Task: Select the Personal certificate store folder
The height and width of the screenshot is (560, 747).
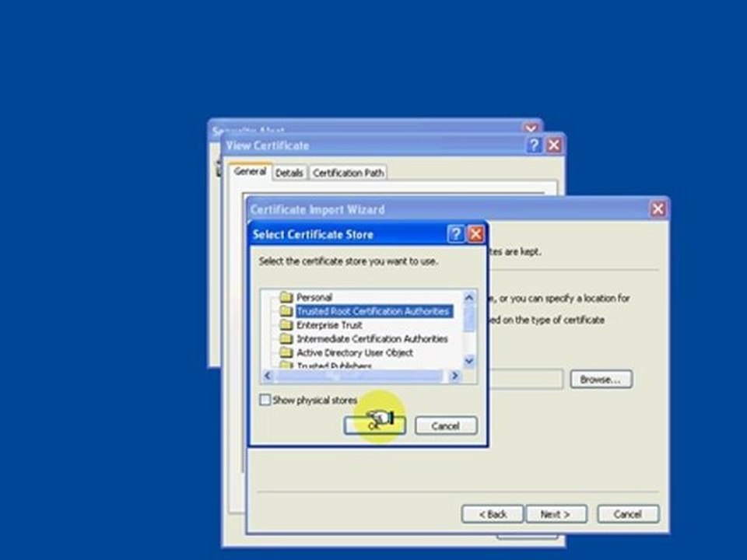Action: 314,298
